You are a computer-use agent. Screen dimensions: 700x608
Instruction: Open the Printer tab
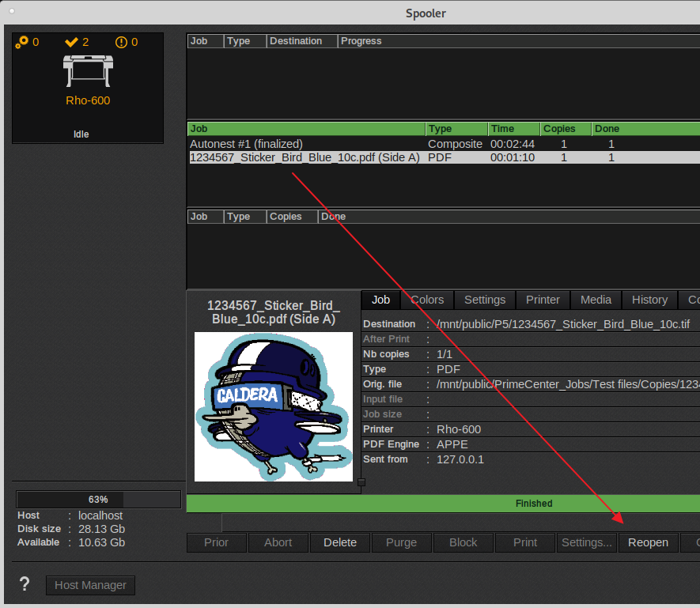click(543, 300)
